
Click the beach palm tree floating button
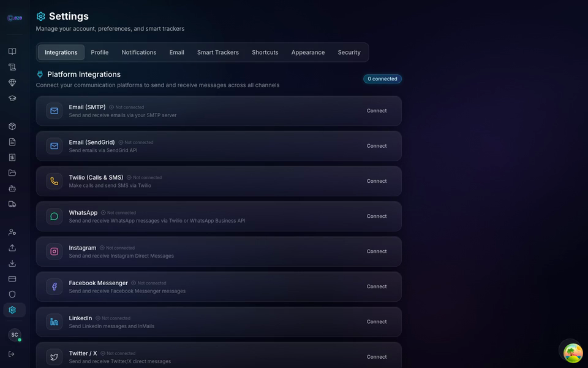pyautogui.click(x=573, y=353)
